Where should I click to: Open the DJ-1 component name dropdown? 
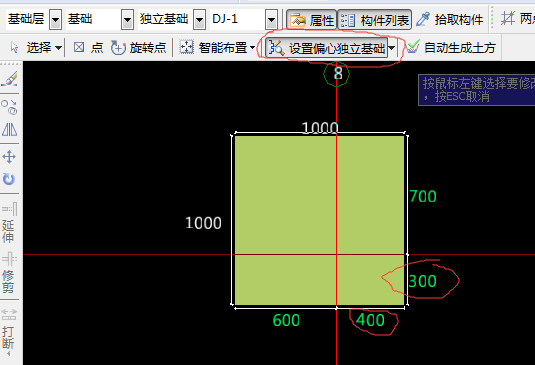click(x=272, y=20)
